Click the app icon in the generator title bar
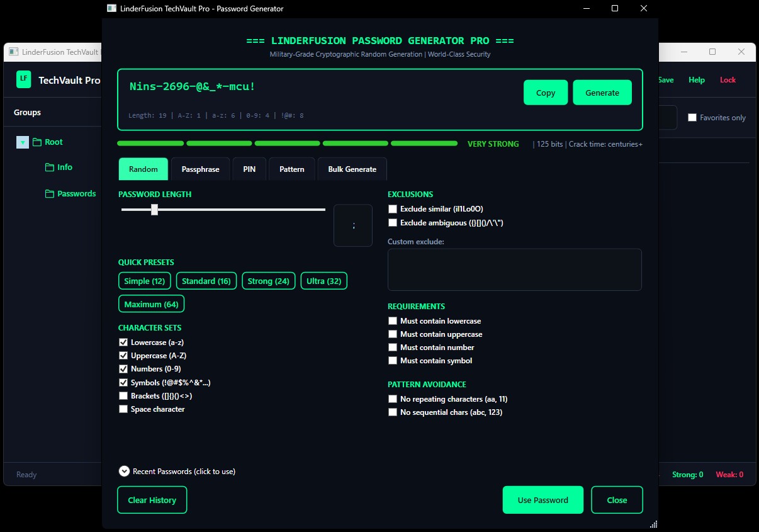 point(111,8)
